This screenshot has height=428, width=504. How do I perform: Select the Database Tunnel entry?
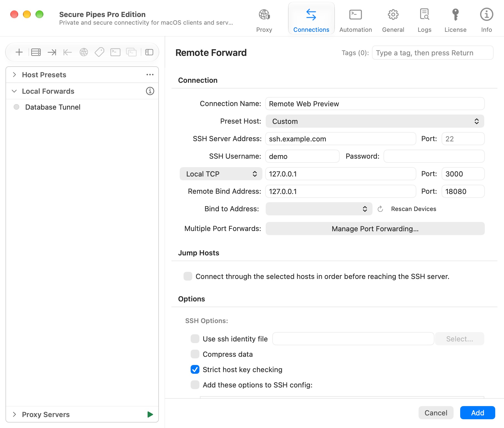coord(82,107)
